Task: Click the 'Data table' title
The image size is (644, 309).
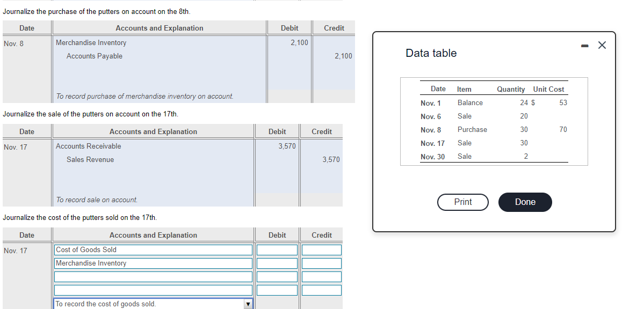Action: click(431, 53)
